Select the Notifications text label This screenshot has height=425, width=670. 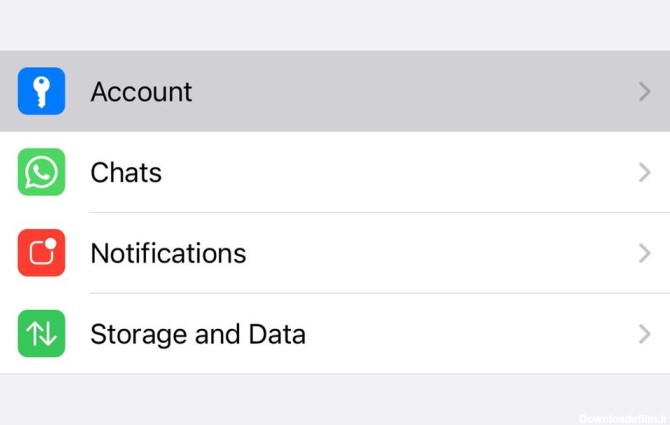tap(168, 254)
